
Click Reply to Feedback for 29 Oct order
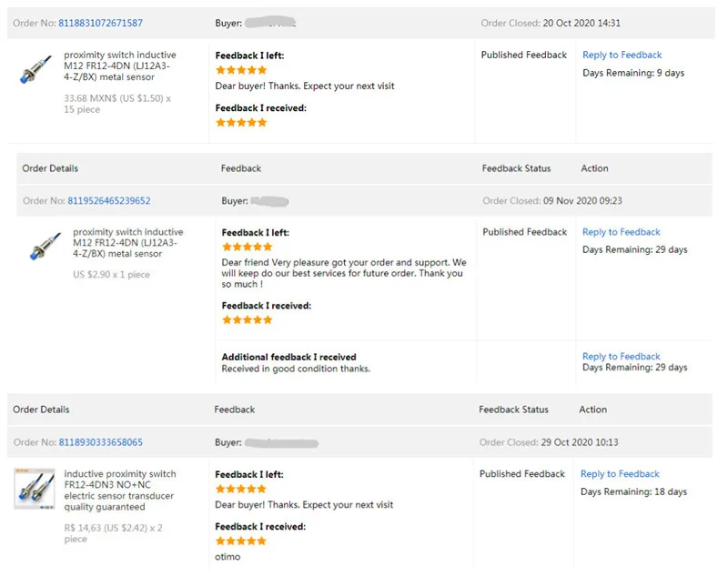point(620,473)
